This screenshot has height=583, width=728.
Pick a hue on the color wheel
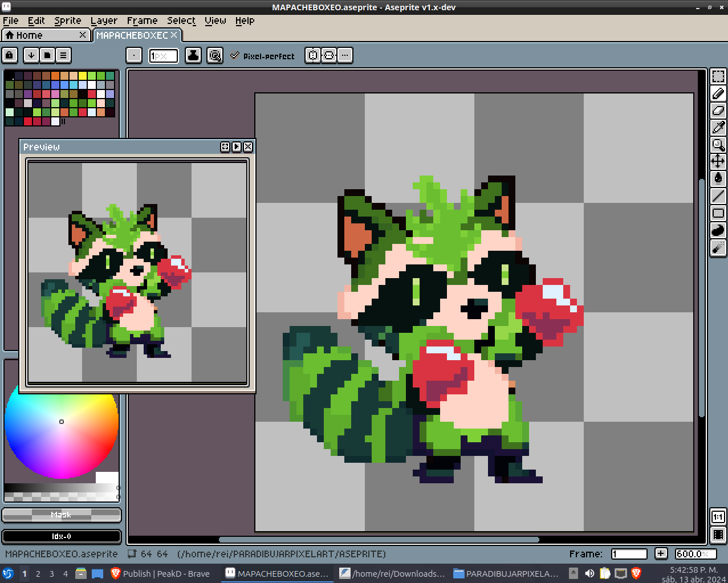tap(62, 422)
